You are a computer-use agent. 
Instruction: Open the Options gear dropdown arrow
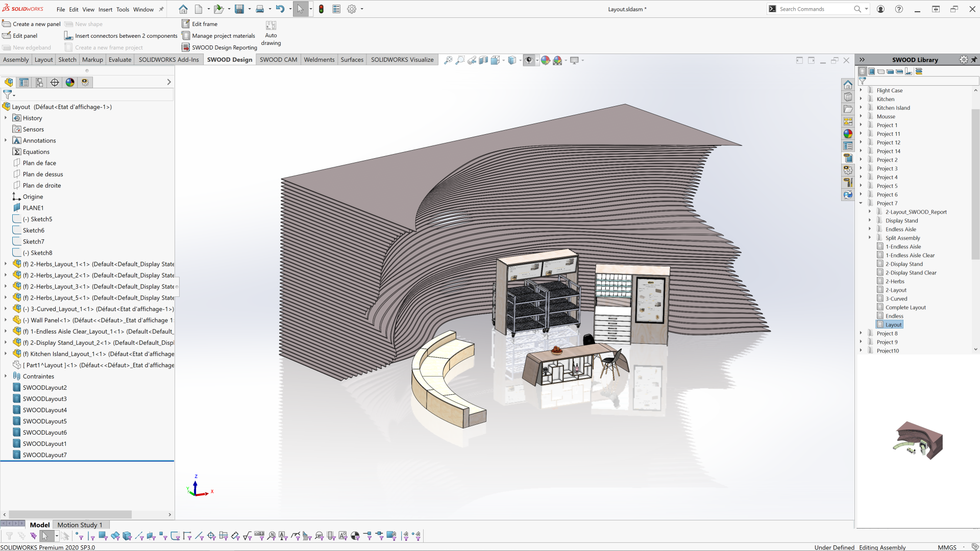pos(362,9)
